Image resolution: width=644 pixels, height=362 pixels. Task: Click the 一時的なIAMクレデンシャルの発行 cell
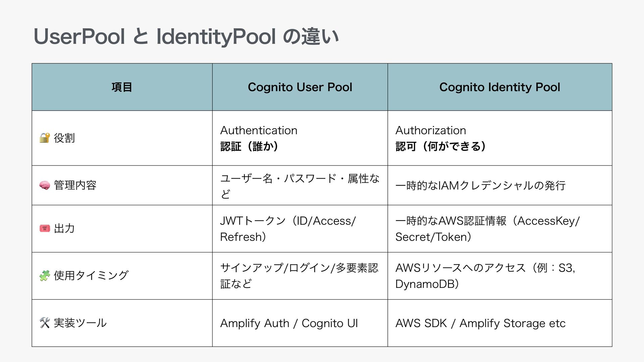coord(480,185)
